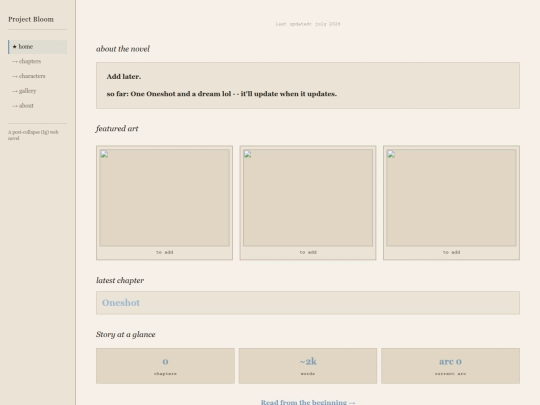This screenshot has height=405, width=540.
Task: Click the broken image icon in third art card
Action: tap(391, 154)
